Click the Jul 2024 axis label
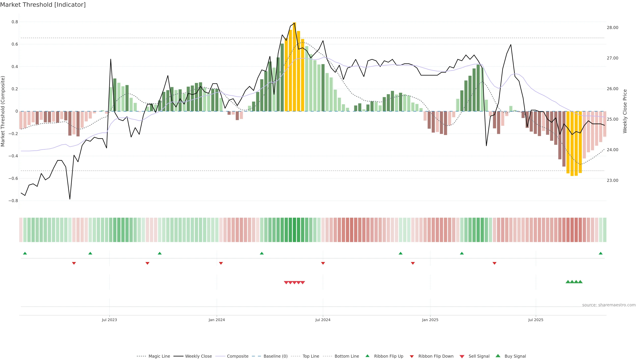The height and width of the screenshot is (362, 644). (323, 320)
